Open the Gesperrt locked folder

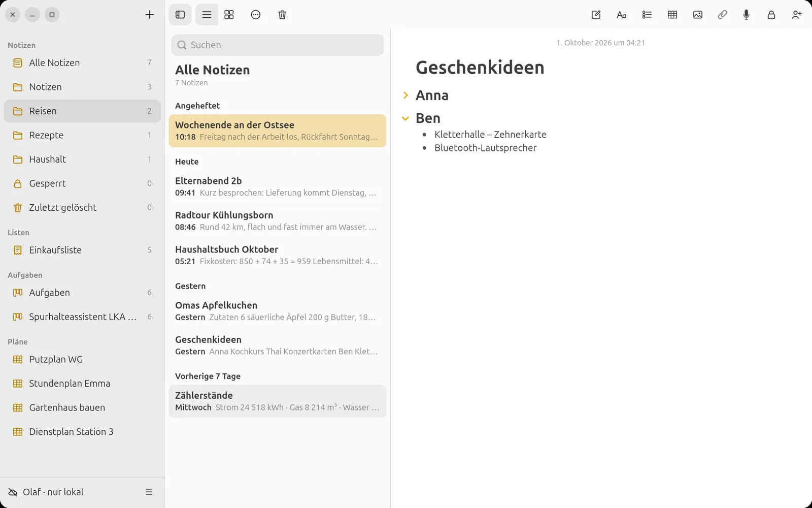[x=82, y=183]
